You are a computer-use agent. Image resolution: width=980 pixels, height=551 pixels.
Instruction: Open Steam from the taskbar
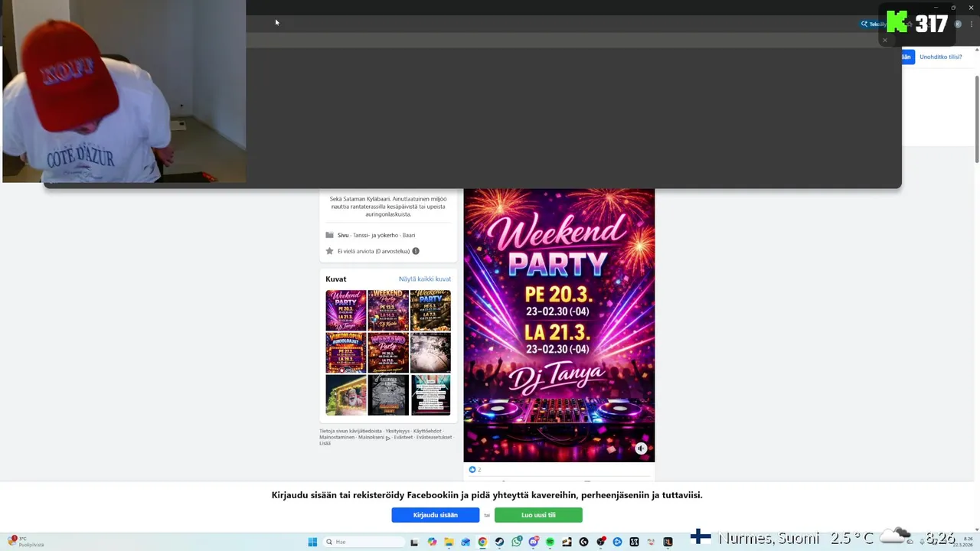pyautogui.click(x=499, y=542)
